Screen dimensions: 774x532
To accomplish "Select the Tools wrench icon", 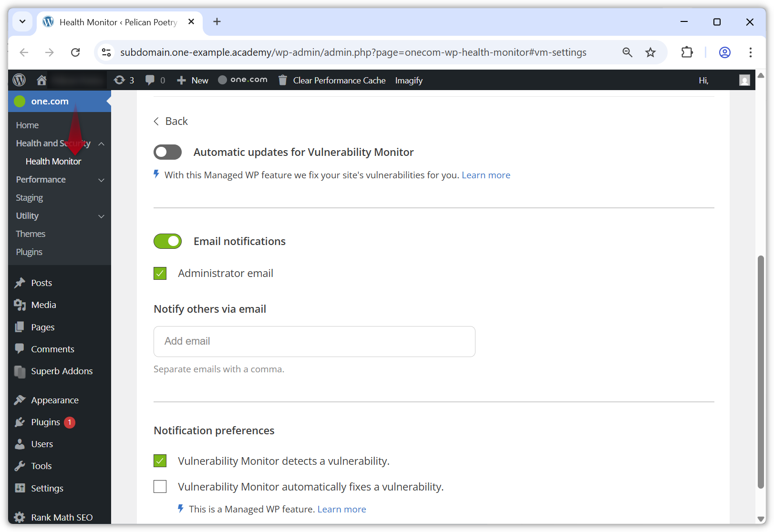I will (x=20, y=466).
